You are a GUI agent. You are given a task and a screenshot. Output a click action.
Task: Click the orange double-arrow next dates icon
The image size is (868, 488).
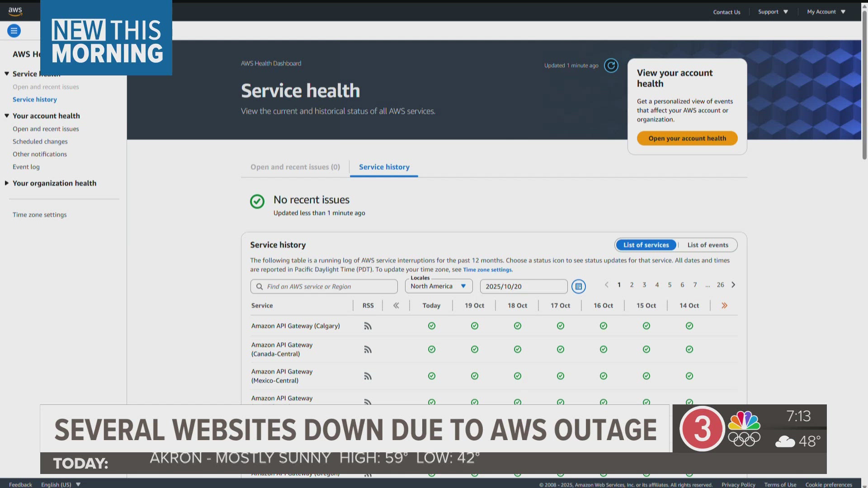coord(724,305)
